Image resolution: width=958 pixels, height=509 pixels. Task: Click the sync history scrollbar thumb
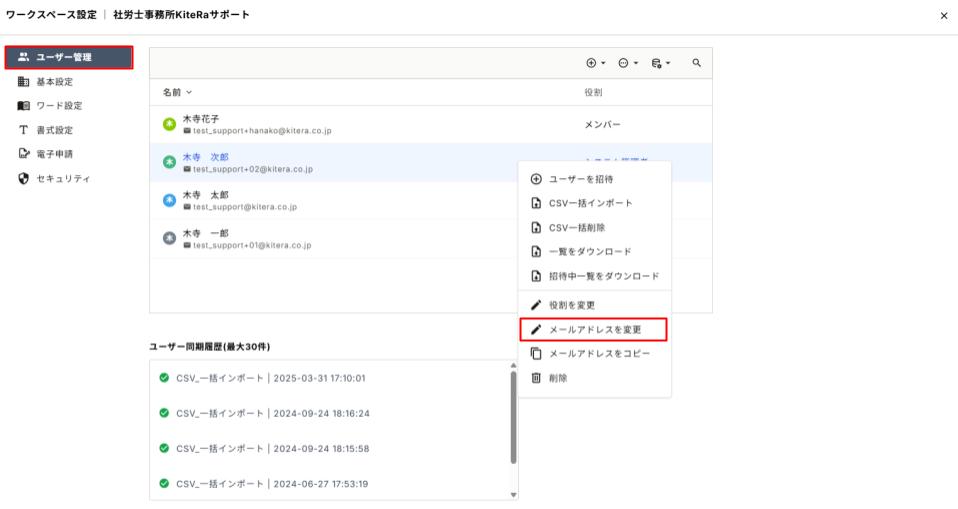513,417
